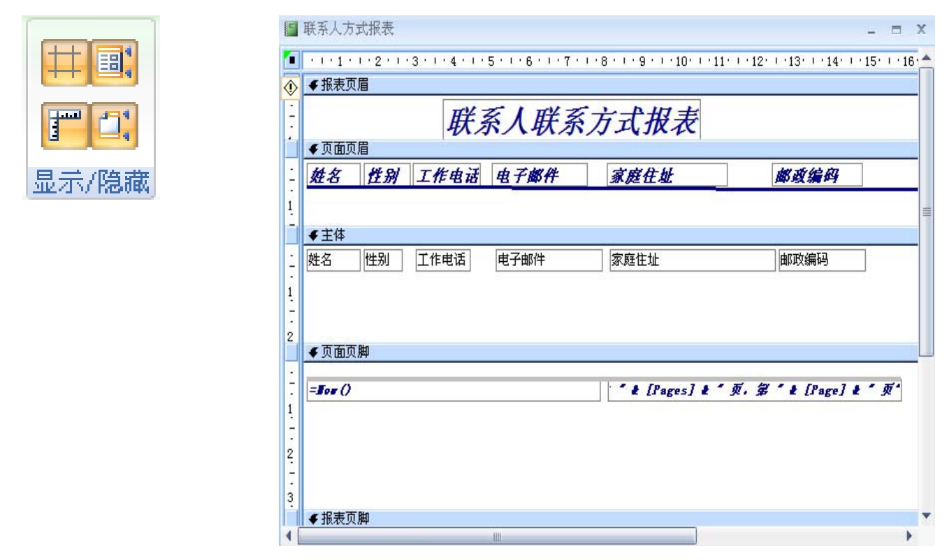Viewport: 949px width, 560px height.
Task: Toggle the ruler display icon
Action: coord(64,126)
